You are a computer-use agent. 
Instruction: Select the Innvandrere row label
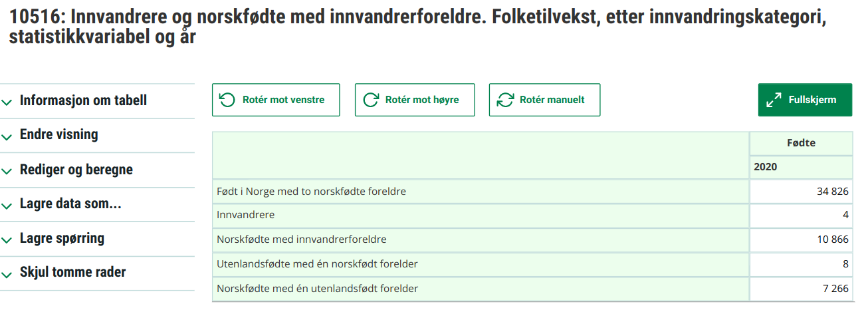[x=245, y=216]
